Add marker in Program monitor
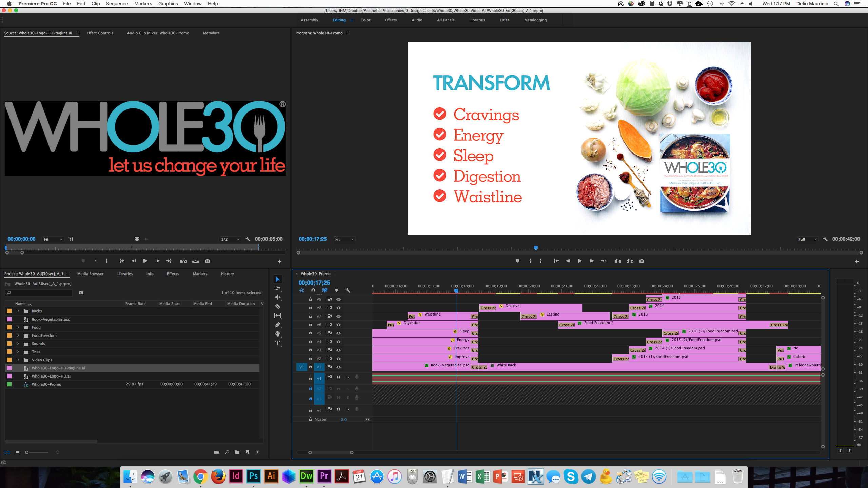 517,261
